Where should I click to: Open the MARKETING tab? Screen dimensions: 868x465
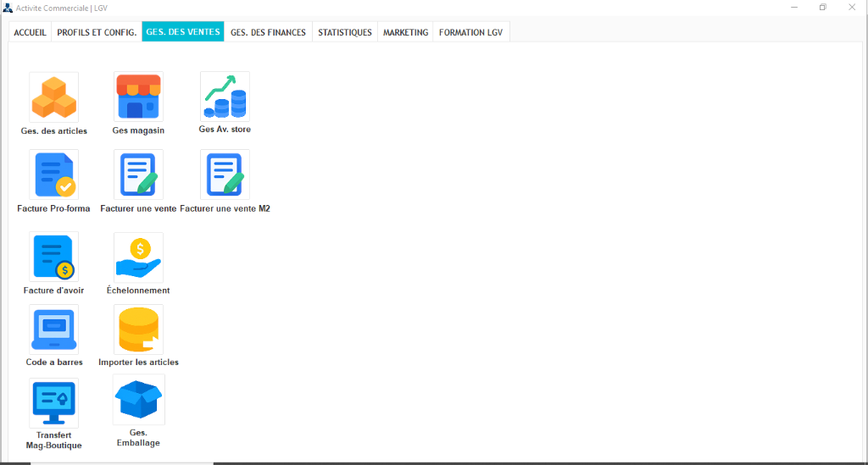(406, 32)
